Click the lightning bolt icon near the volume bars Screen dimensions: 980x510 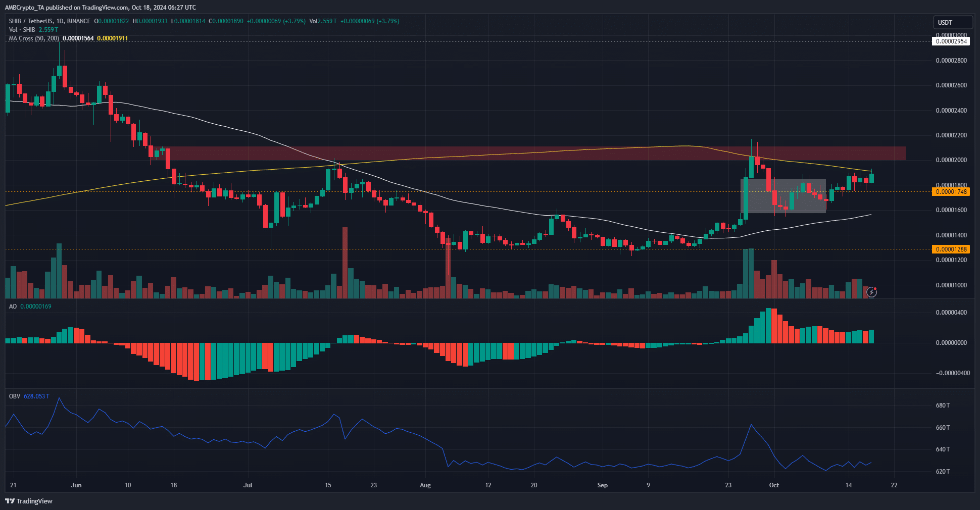click(871, 292)
